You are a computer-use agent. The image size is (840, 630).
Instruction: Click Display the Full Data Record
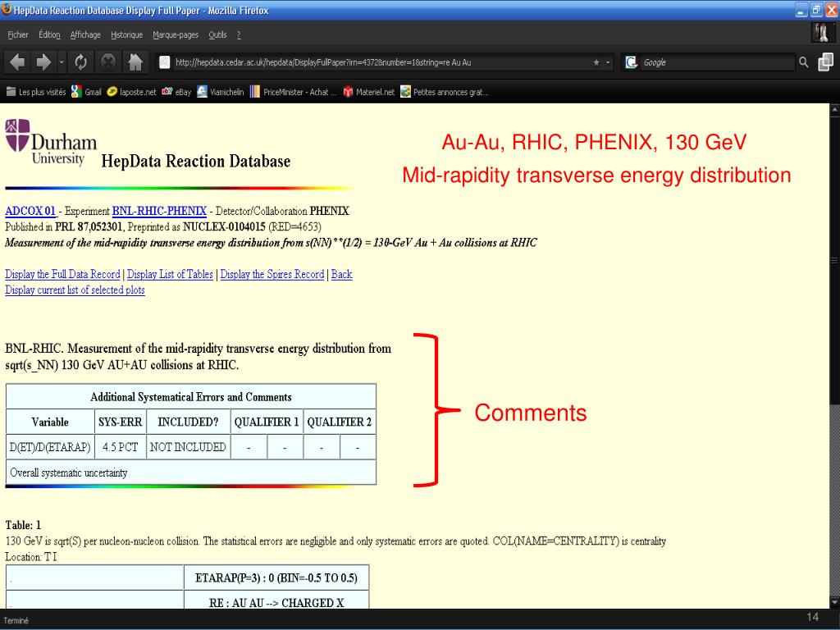click(x=62, y=275)
